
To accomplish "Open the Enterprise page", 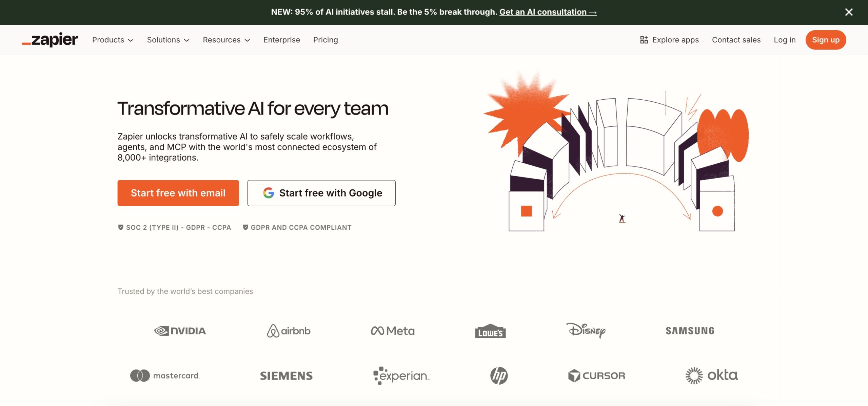I will point(281,40).
